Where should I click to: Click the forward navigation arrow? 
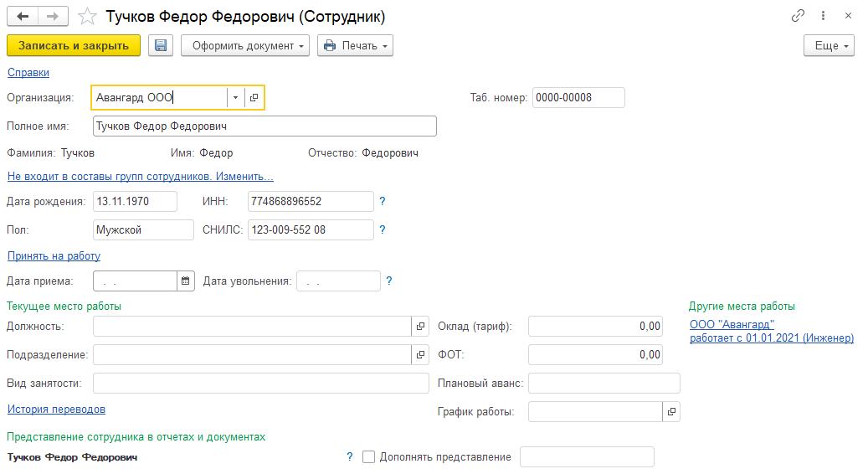click(53, 17)
